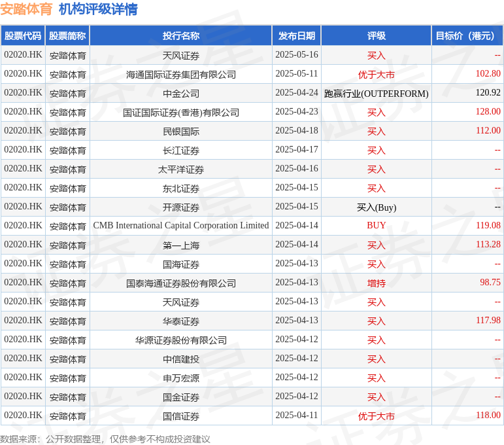Click target price 119.08

point(488,225)
